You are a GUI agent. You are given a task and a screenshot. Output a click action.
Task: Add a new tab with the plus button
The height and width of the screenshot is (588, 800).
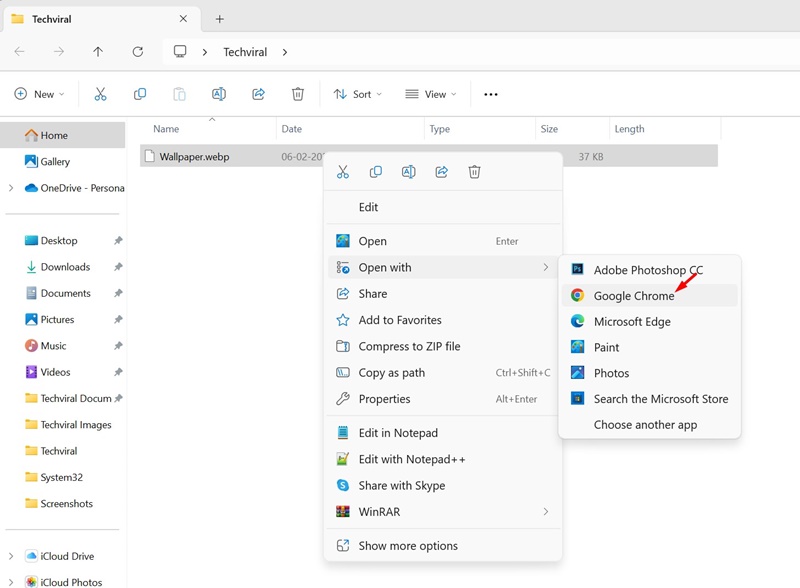pyautogui.click(x=220, y=19)
